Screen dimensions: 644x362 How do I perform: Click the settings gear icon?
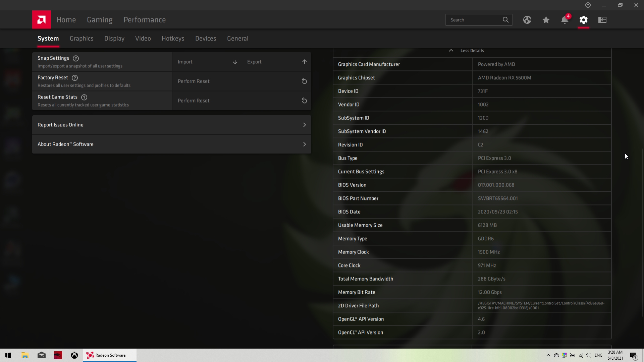tap(583, 20)
